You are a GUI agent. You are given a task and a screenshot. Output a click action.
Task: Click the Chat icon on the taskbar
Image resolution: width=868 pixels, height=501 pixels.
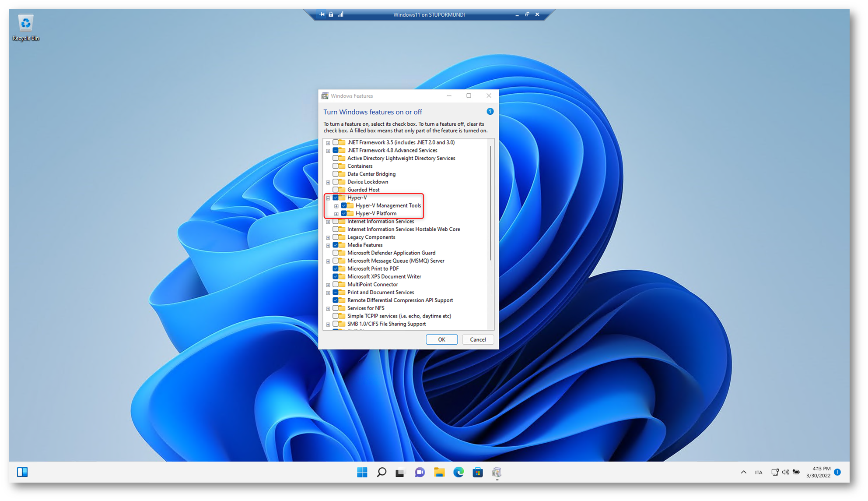tap(420, 472)
